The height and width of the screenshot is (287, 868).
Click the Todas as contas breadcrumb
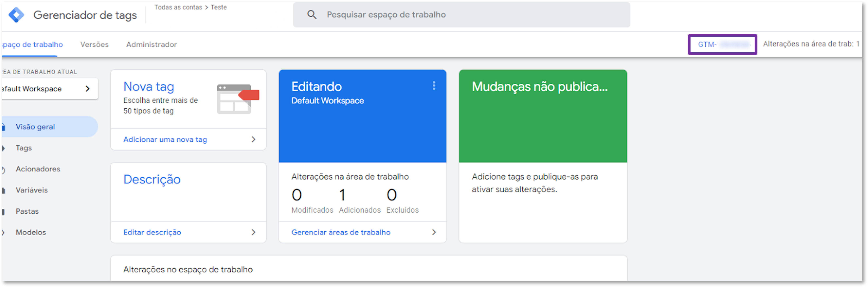point(178,7)
